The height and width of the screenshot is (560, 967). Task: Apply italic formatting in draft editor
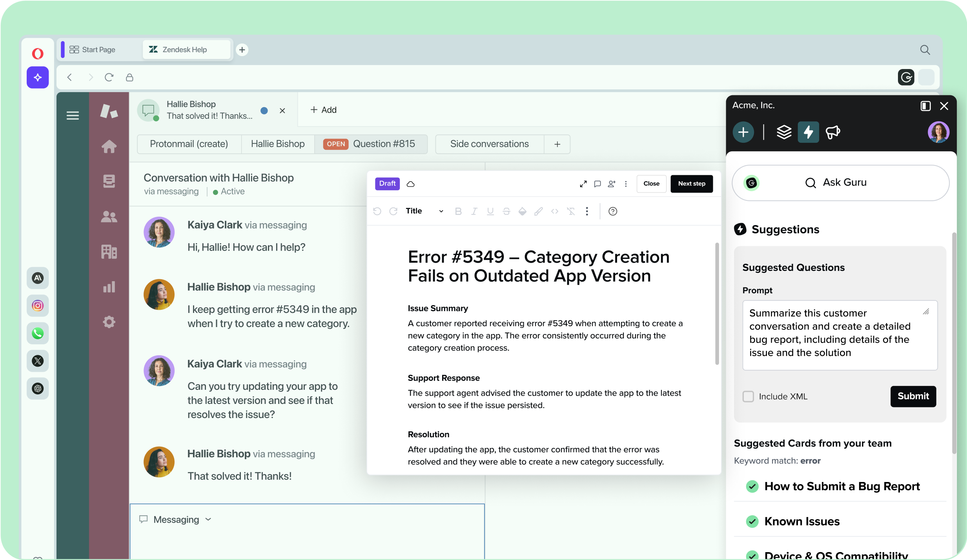474,211
